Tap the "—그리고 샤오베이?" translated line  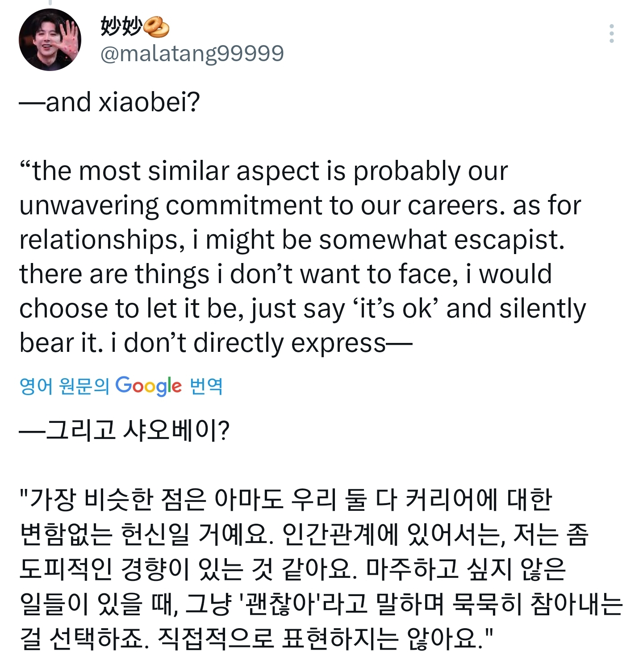[x=125, y=430]
